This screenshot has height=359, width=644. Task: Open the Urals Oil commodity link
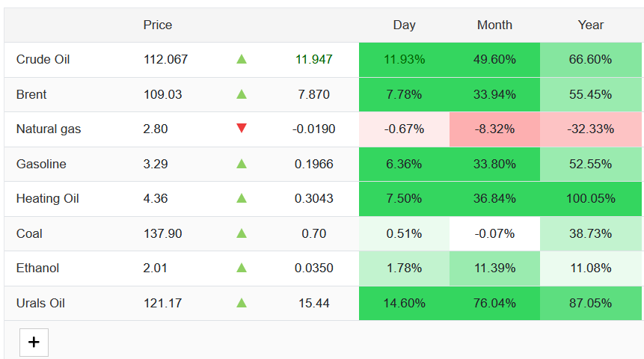click(x=40, y=303)
